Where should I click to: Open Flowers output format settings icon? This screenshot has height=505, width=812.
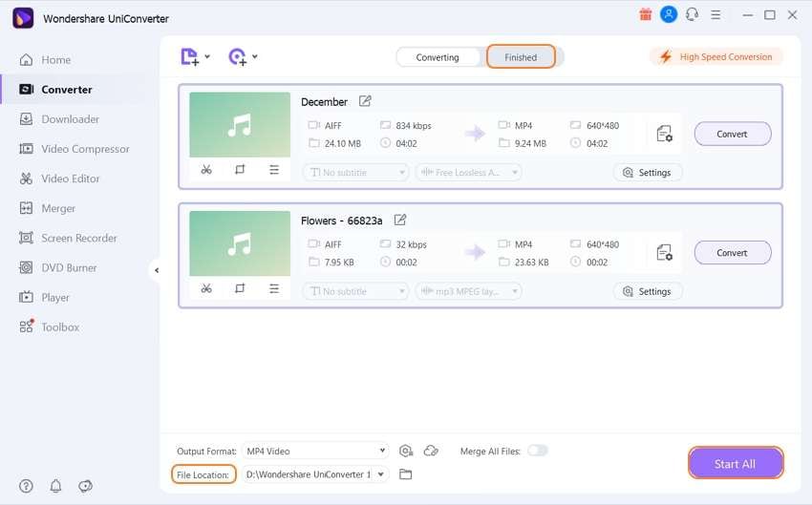[x=665, y=252]
